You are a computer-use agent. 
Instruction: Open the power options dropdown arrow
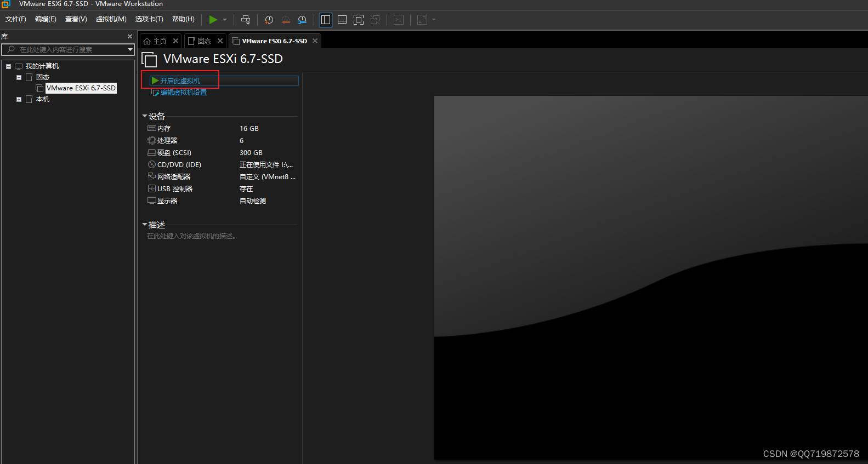coord(225,20)
